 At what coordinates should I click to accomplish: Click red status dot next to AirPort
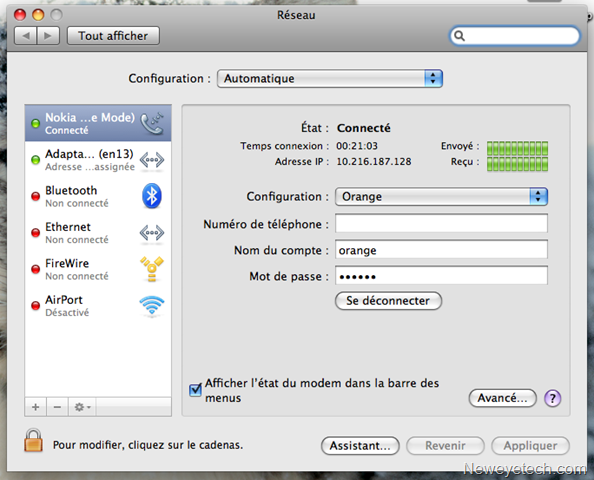[x=36, y=305]
